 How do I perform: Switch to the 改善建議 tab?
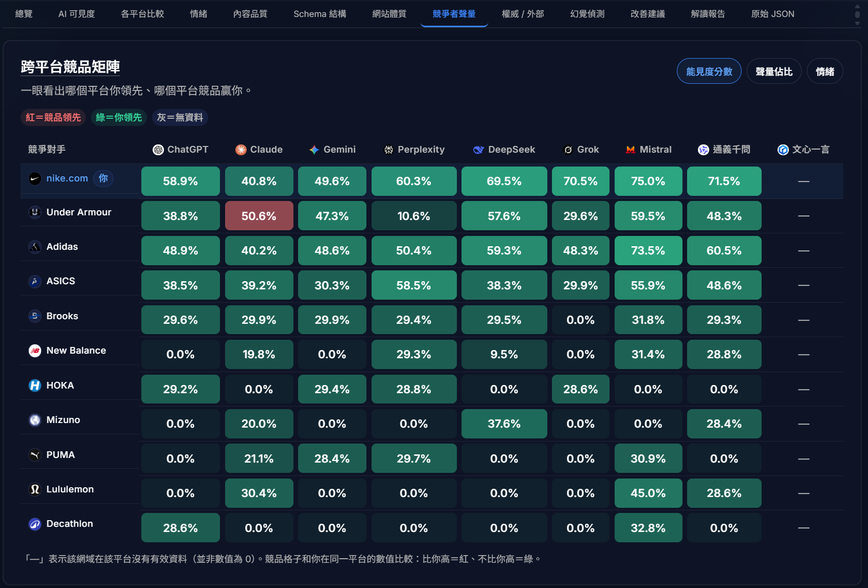(648, 14)
